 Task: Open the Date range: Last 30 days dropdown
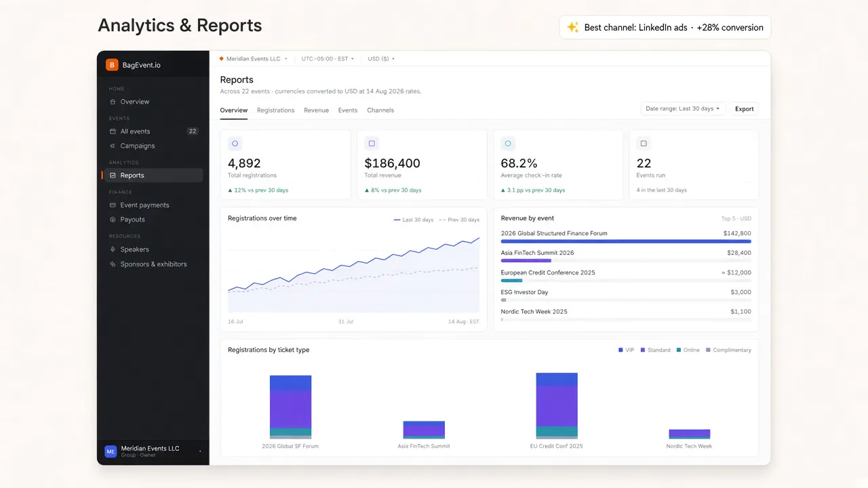pos(684,109)
